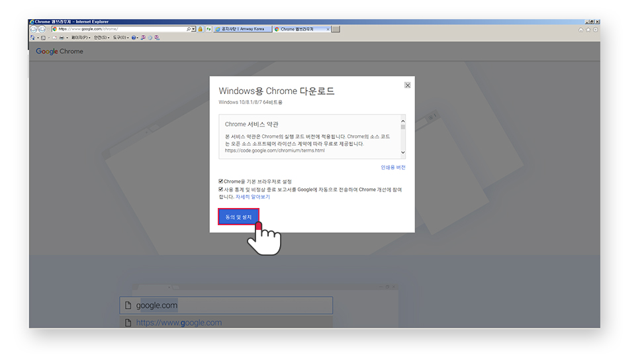
Task: Click the Google Chrome logo
Action: tap(60, 52)
